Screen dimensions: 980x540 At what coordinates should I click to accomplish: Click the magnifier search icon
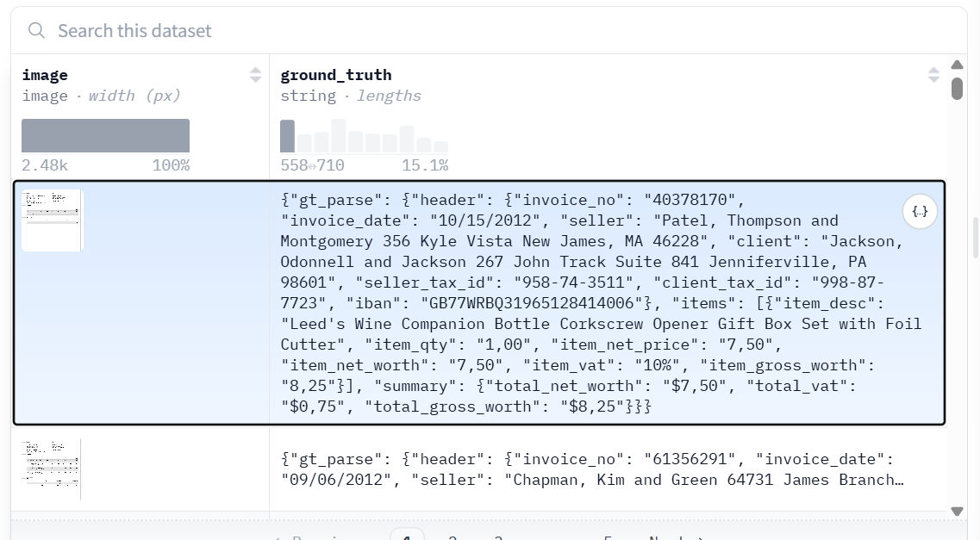[x=36, y=31]
